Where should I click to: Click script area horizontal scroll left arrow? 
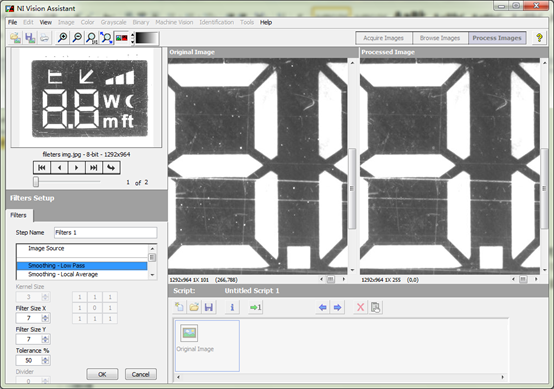[x=178, y=377]
